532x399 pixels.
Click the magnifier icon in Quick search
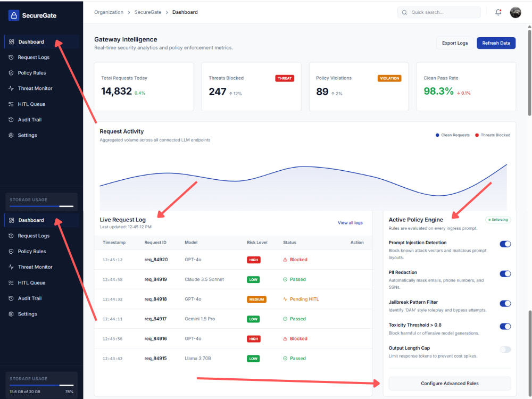[404, 12]
